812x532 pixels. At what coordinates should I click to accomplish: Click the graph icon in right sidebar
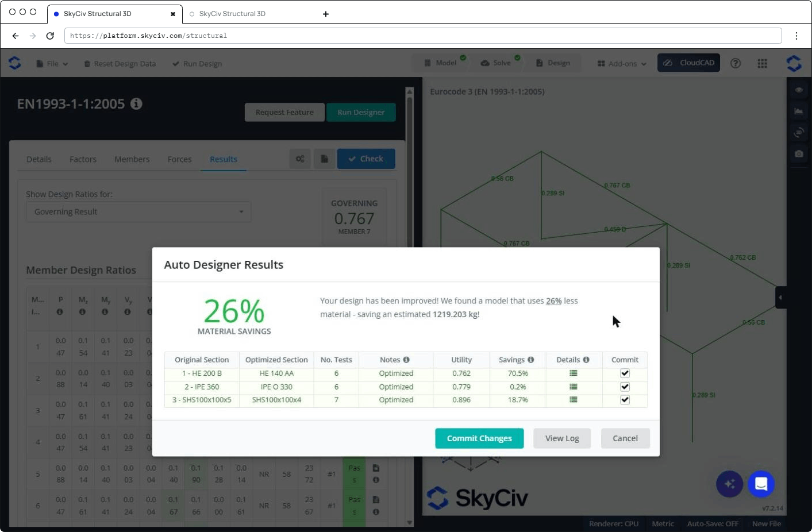tap(799, 111)
